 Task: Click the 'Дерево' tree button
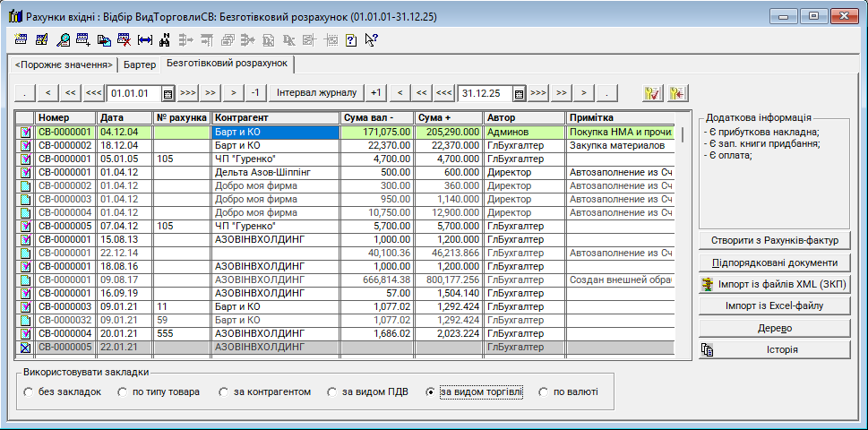coord(774,328)
